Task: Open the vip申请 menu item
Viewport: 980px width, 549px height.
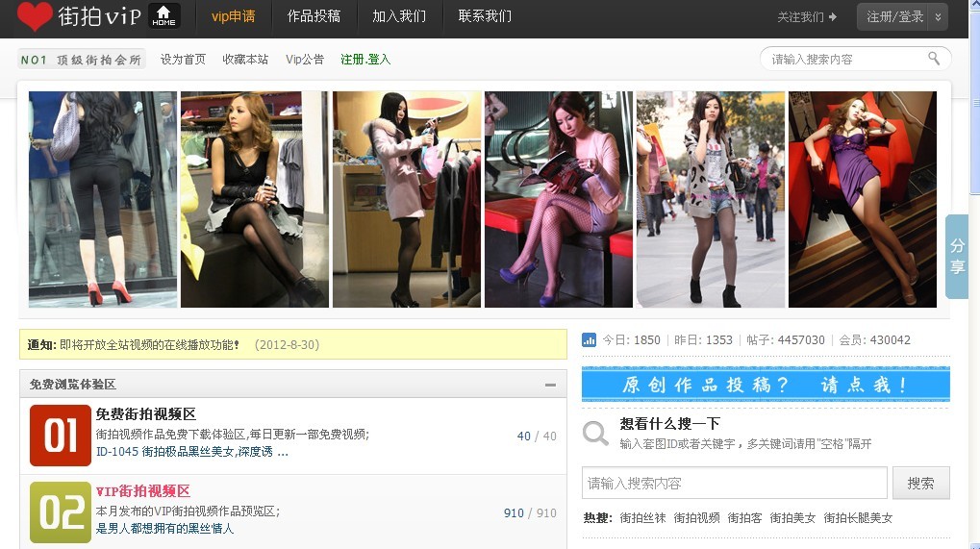Action: [233, 16]
